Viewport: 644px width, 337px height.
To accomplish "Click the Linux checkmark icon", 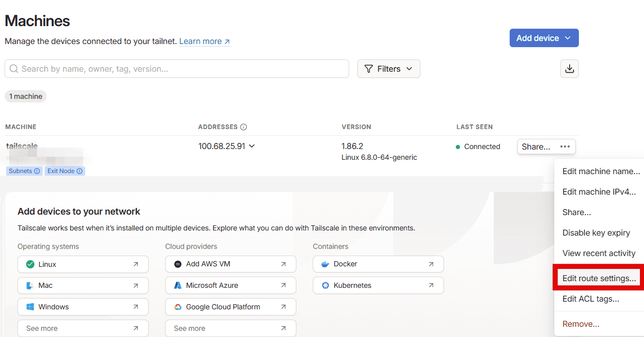I will 30,264.
